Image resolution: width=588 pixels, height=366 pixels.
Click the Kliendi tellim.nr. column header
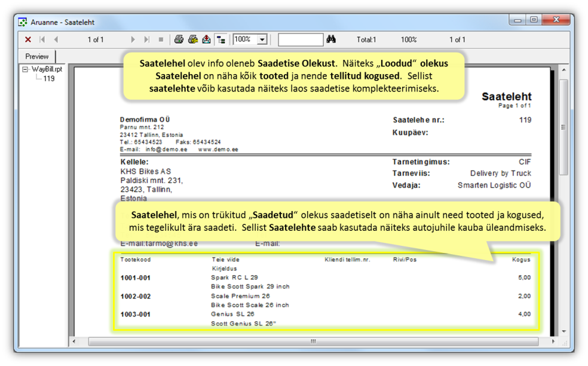pos(347,260)
